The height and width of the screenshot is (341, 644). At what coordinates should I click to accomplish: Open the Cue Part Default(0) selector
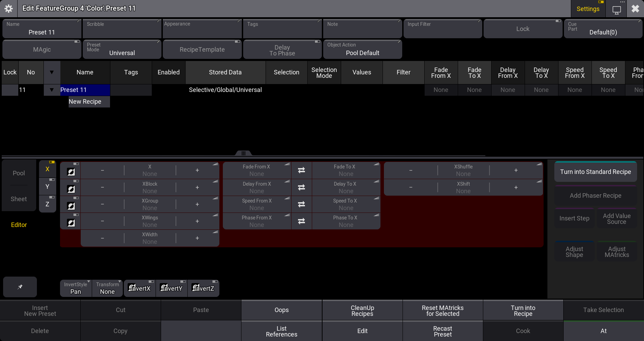pos(603,29)
